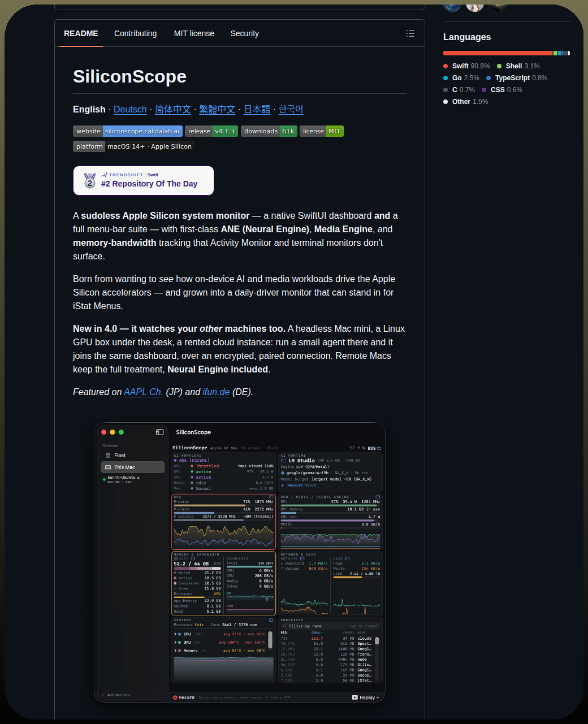
Task: Click the downloads 61k badge
Action: coord(269,131)
